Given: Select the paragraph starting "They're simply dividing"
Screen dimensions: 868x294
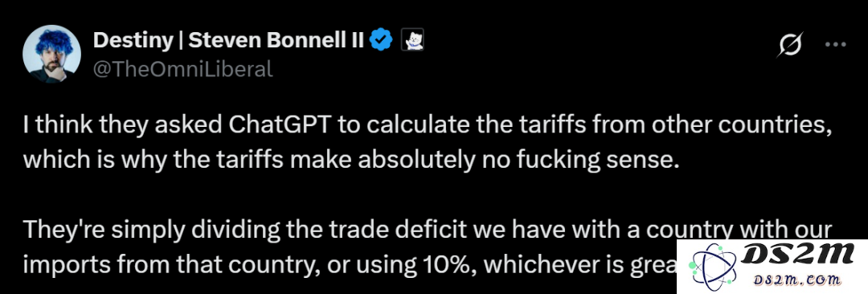Looking at the screenshot, I should pyautogui.click(x=428, y=248).
